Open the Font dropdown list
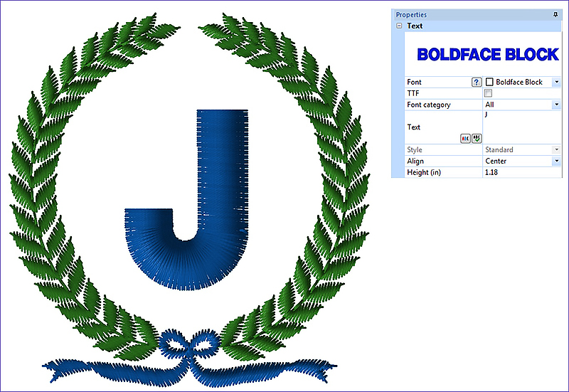Image resolution: width=569 pixels, height=392 pixels. tap(555, 83)
